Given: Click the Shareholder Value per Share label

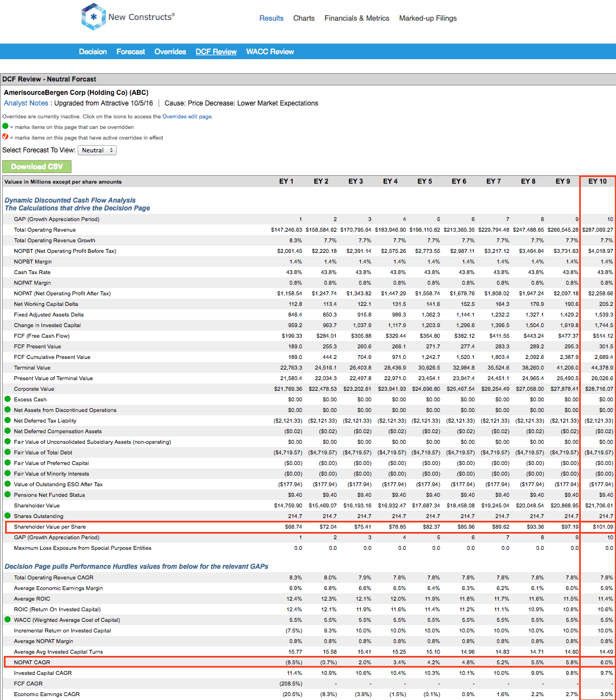Looking at the screenshot, I should click(50, 527).
